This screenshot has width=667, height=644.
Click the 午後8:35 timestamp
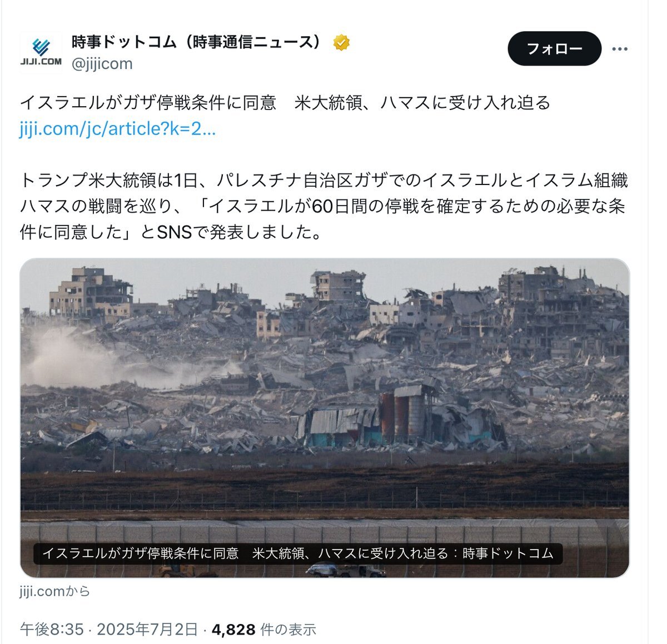[52, 629]
